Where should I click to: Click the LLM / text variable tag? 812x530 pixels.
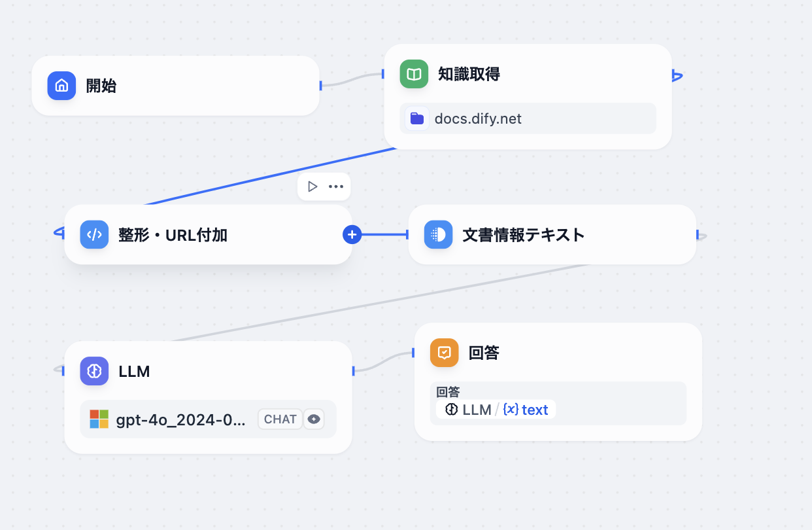pyautogui.click(x=496, y=410)
